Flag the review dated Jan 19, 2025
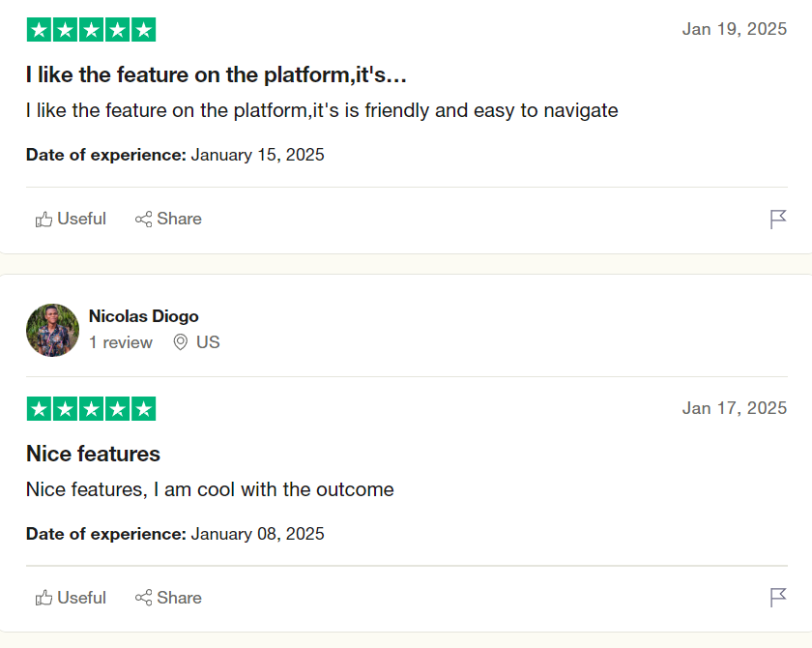The image size is (812, 648). 778,220
